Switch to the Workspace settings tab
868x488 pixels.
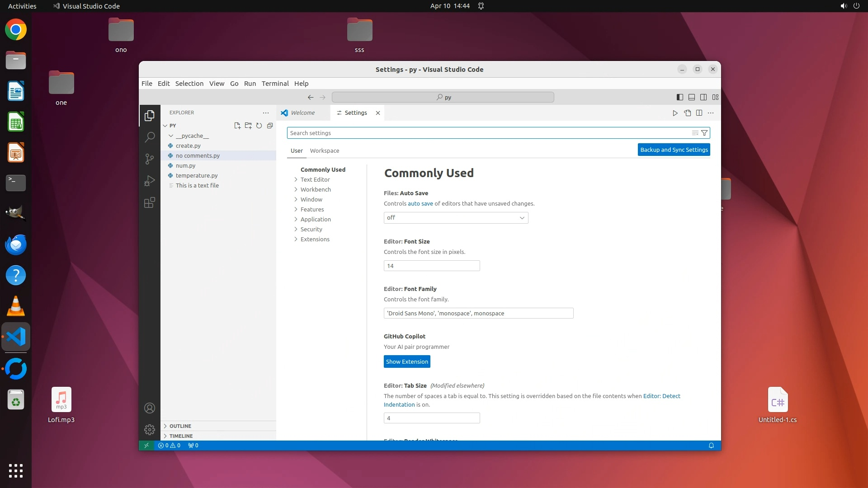click(x=324, y=150)
